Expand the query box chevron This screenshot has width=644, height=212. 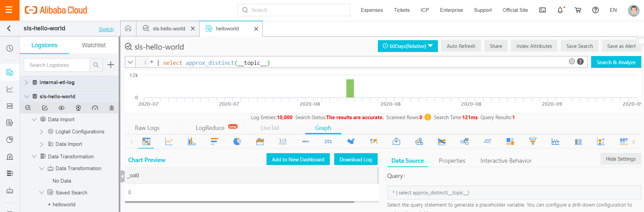tap(130, 62)
